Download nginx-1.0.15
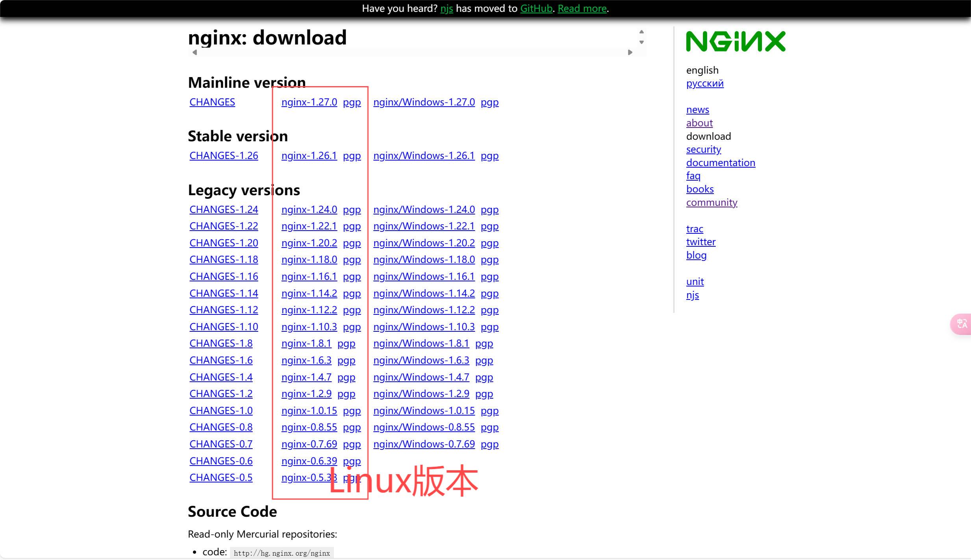The width and height of the screenshot is (971, 560). [x=309, y=411]
